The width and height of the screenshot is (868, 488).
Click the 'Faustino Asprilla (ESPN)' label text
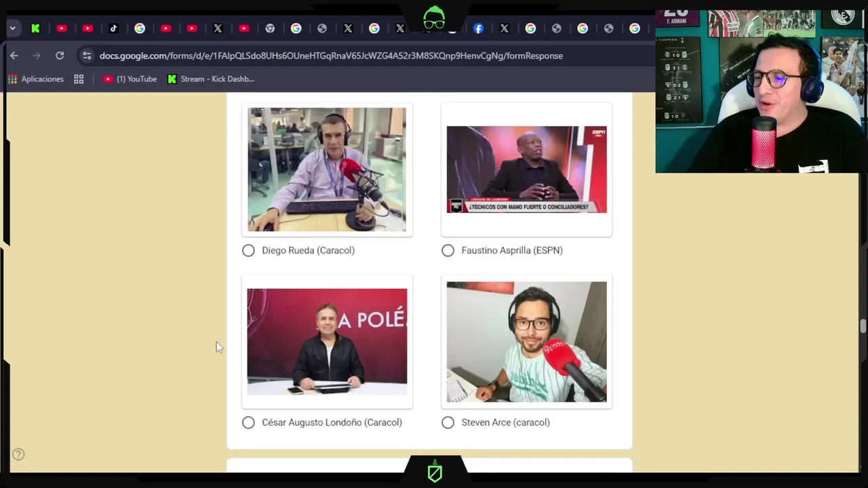click(x=512, y=251)
